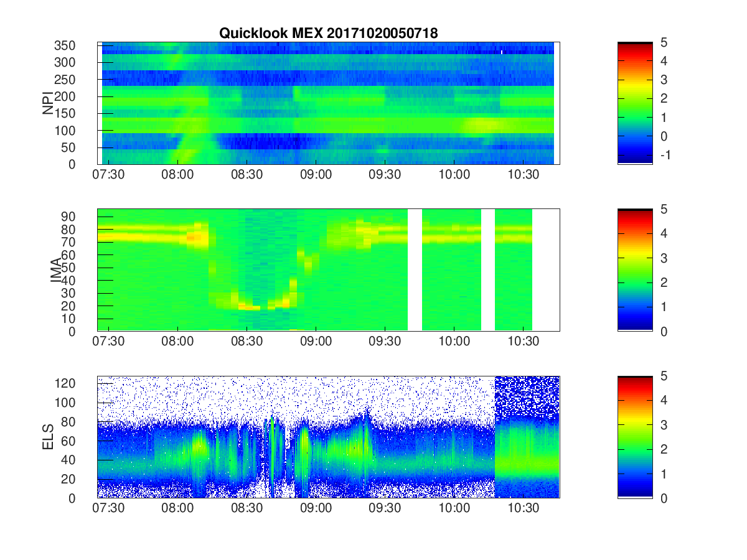This screenshot has height=560, width=747.
Task: Click 07:30 time tick under NPI panel
Action: click(109, 175)
